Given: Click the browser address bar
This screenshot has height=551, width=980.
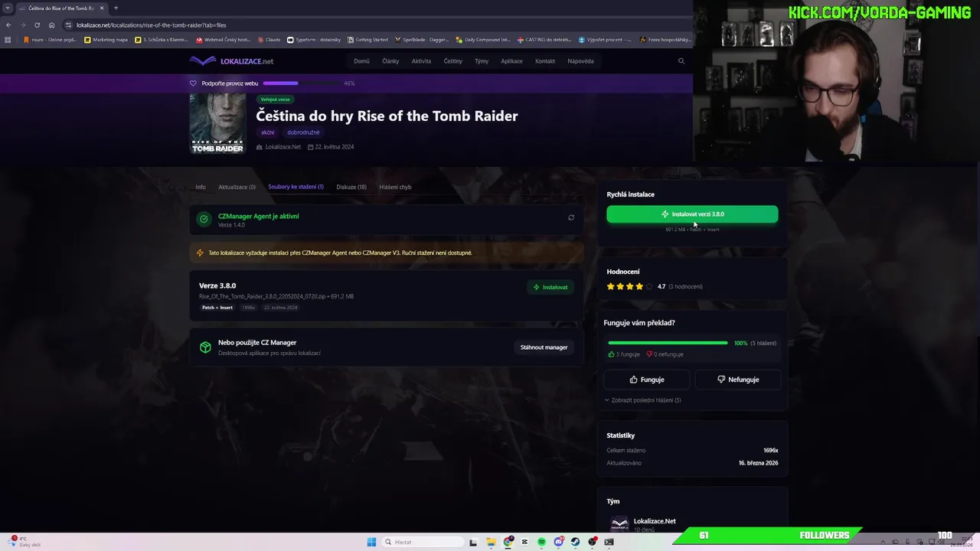Looking at the screenshot, I should (x=375, y=24).
